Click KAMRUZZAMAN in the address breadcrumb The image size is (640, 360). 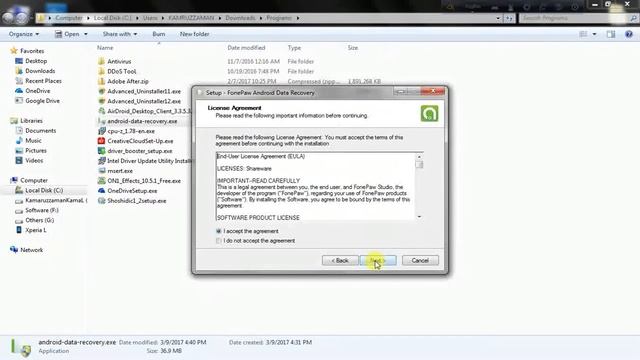click(191, 18)
